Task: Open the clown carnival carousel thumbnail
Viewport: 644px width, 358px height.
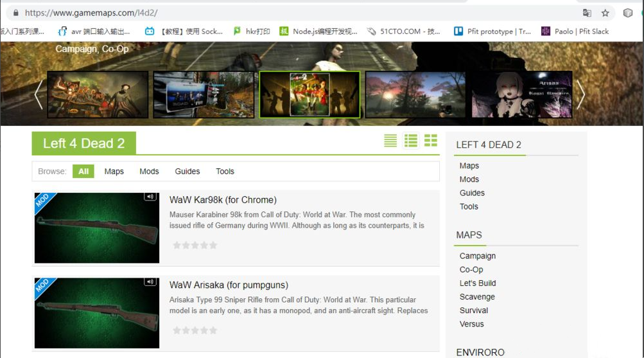Action: coord(98,94)
